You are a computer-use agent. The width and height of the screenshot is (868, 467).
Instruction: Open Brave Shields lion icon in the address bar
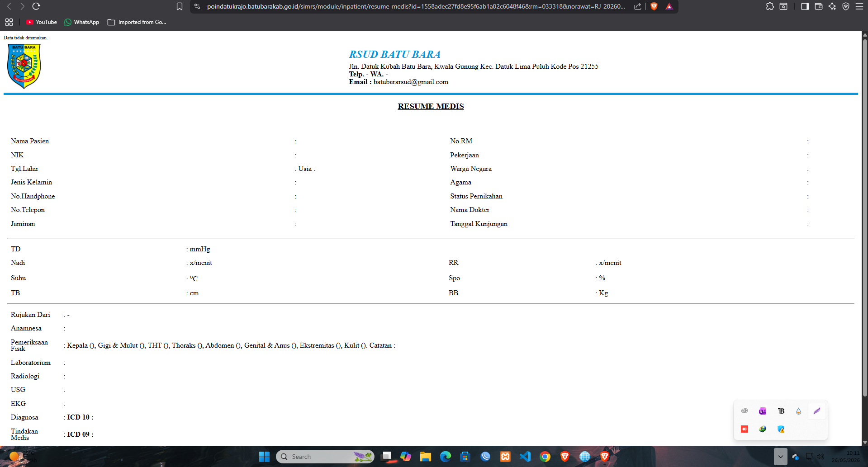pyautogui.click(x=654, y=6)
